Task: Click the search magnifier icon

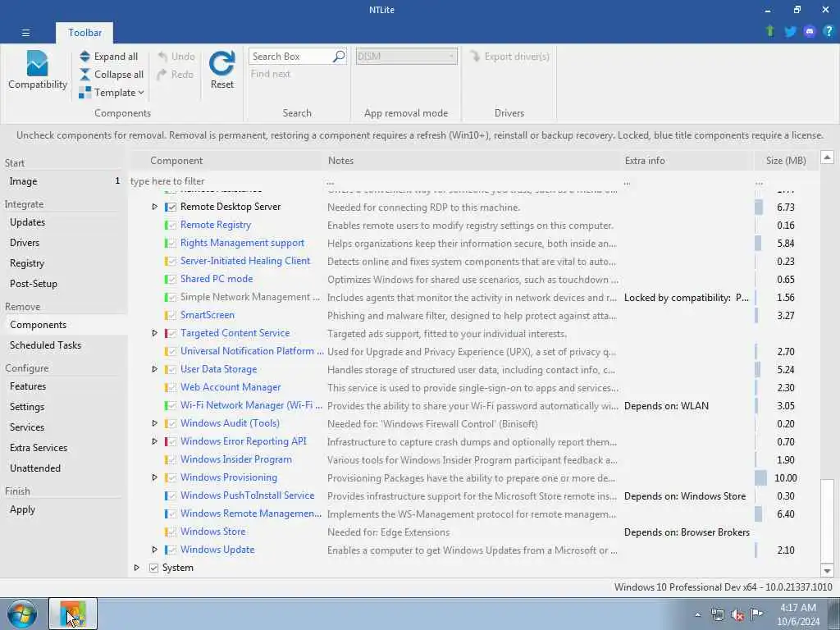Action: click(x=339, y=57)
